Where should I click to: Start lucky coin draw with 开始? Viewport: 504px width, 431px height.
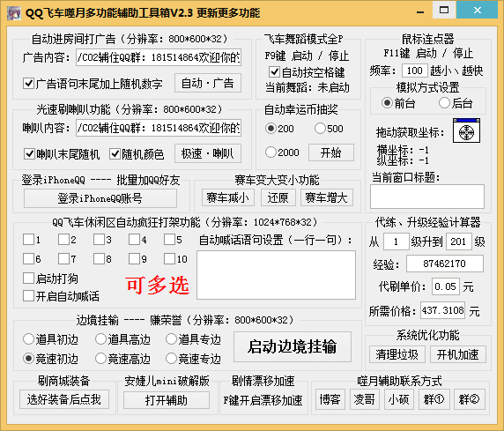[x=331, y=152]
